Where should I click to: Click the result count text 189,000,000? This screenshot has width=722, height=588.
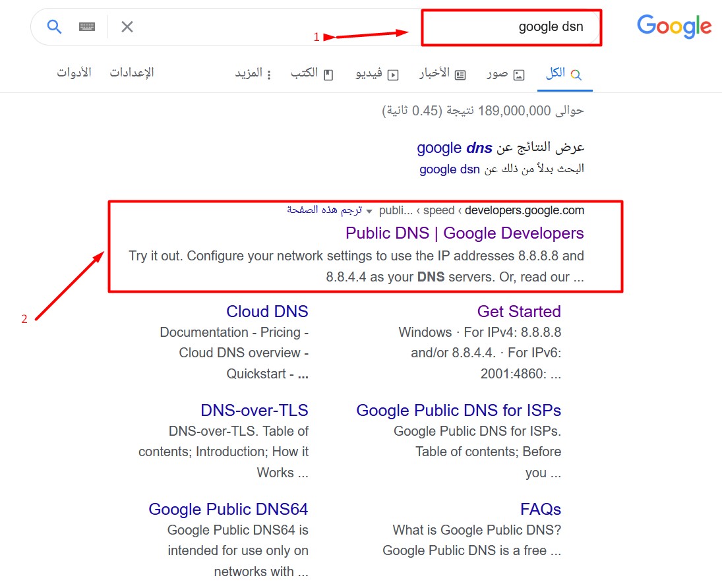(514, 111)
